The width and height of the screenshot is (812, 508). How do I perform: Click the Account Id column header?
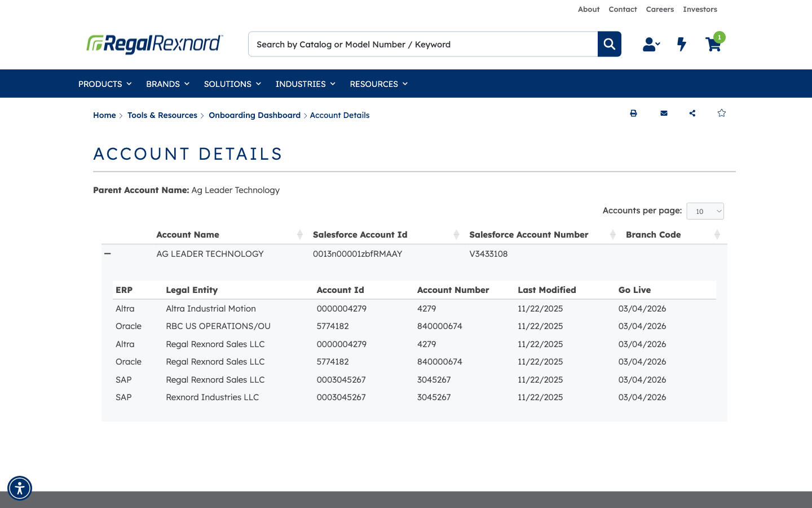[x=340, y=290]
